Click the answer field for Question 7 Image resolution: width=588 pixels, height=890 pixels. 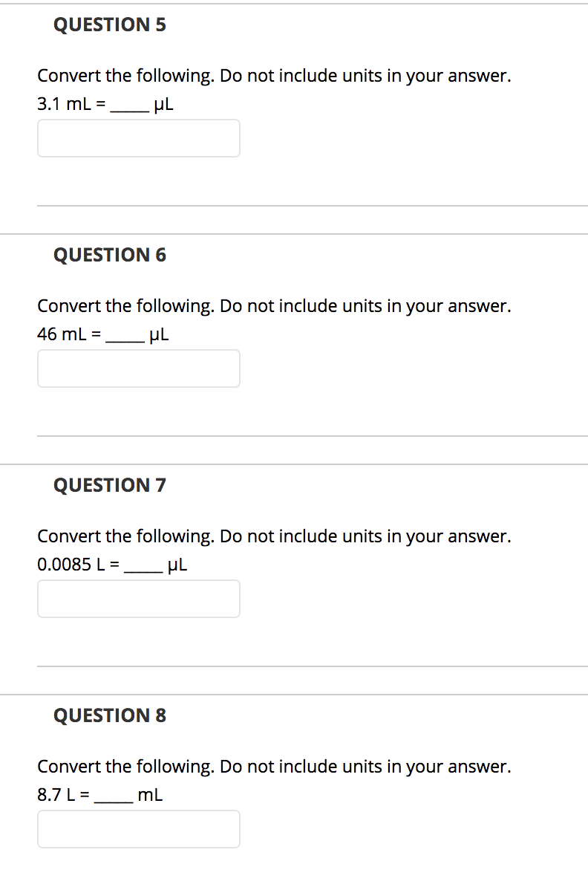[x=138, y=599]
